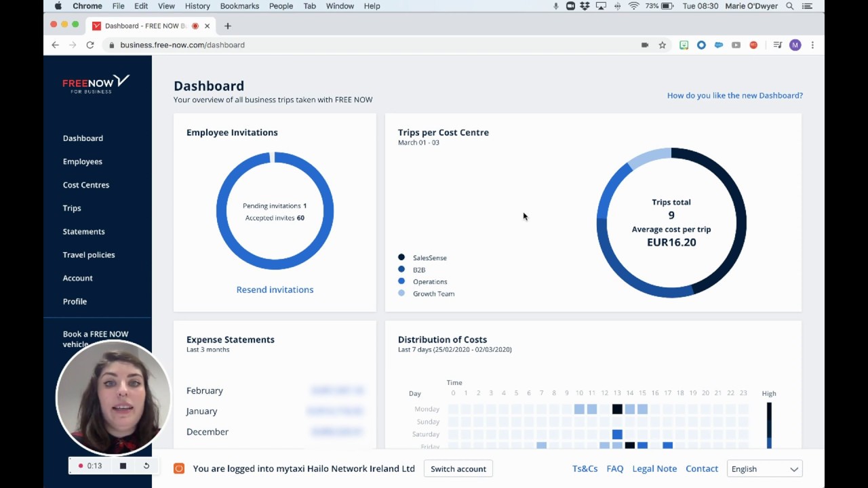Open Spotlight search in the menu bar
Screen dimensions: 868x488
[x=789, y=6]
